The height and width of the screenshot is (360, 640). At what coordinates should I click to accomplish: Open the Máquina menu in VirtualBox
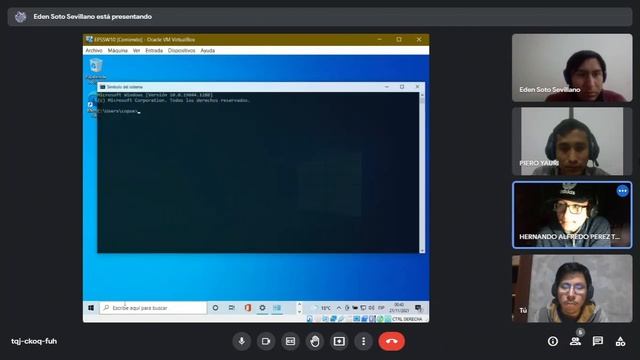118,51
